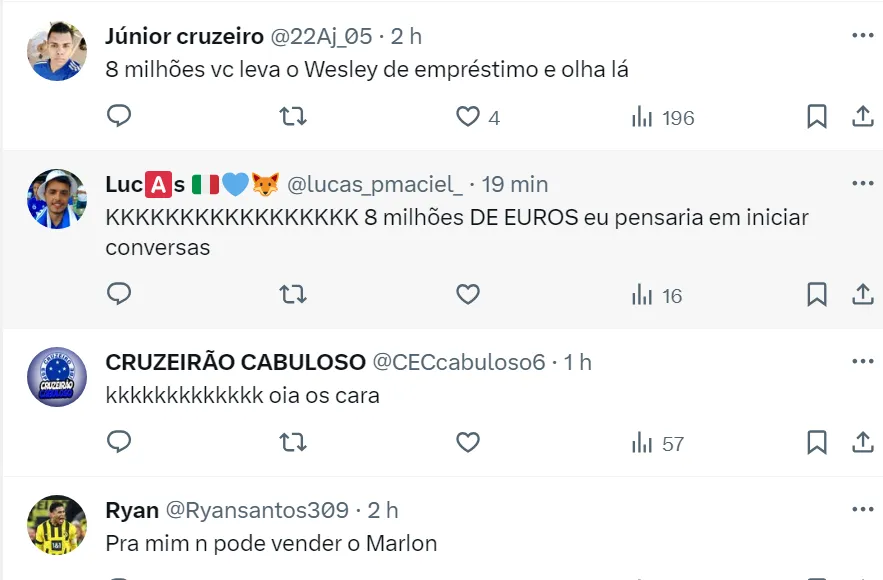Viewport: 883px width, 580px height.
Task: Bookmark Júnior cruzeiro's tweet
Action: 816,117
